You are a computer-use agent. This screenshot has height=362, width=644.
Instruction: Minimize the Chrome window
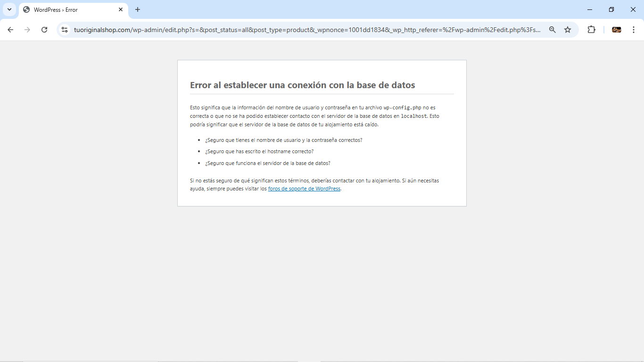pyautogui.click(x=590, y=9)
